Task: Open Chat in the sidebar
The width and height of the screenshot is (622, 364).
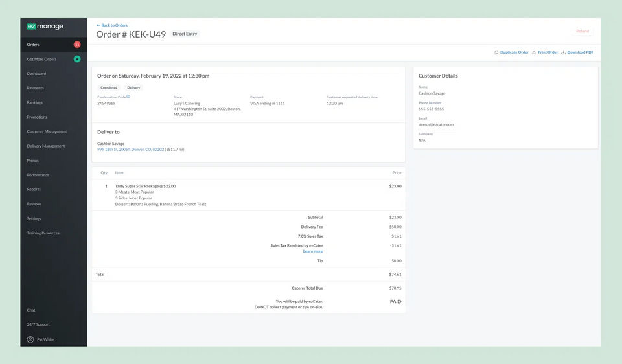Action: coord(31,310)
